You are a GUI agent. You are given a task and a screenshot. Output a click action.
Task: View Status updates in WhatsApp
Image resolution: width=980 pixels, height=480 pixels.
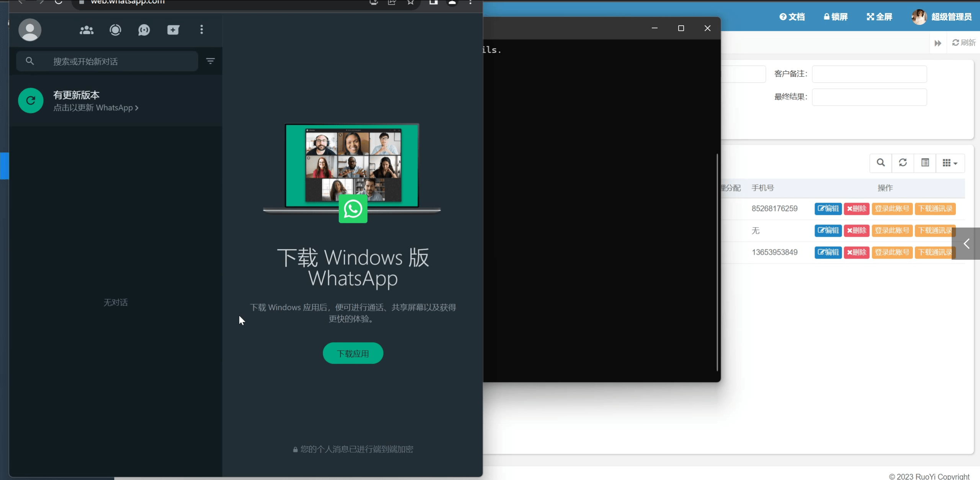tap(115, 30)
